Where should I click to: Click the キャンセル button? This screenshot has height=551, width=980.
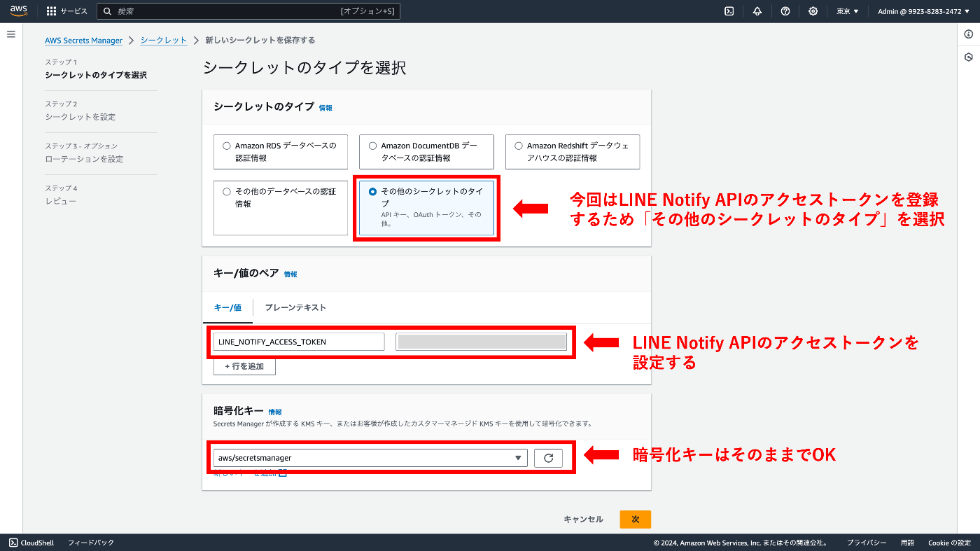click(x=583, y=519)
